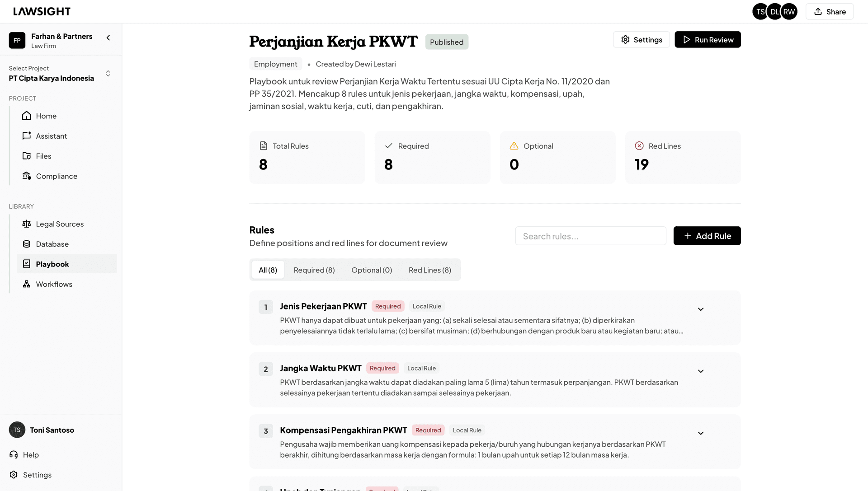
Task: Open the project switcher for PT Cipta Karya Indonesia
Action: coord(108,73)
